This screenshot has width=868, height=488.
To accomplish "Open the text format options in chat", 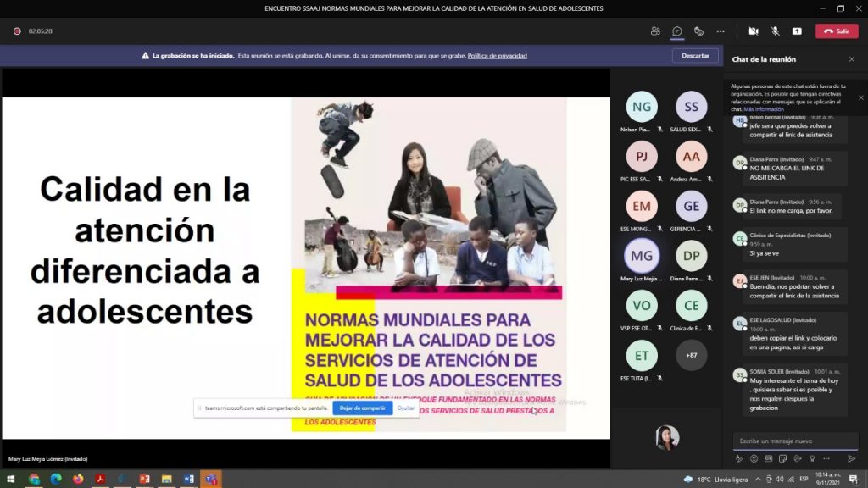I will tap(739, 458).
